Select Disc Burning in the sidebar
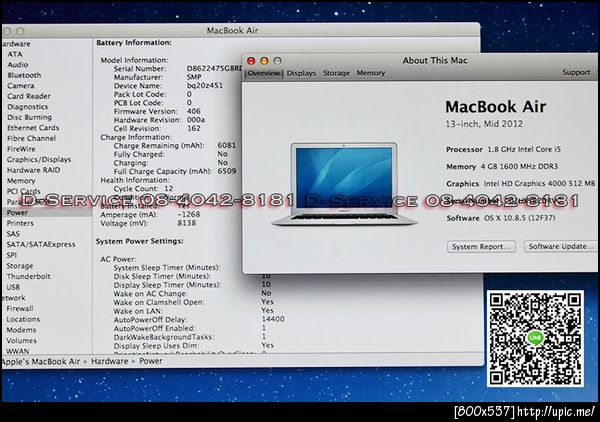600x422 pixels. 29,117
